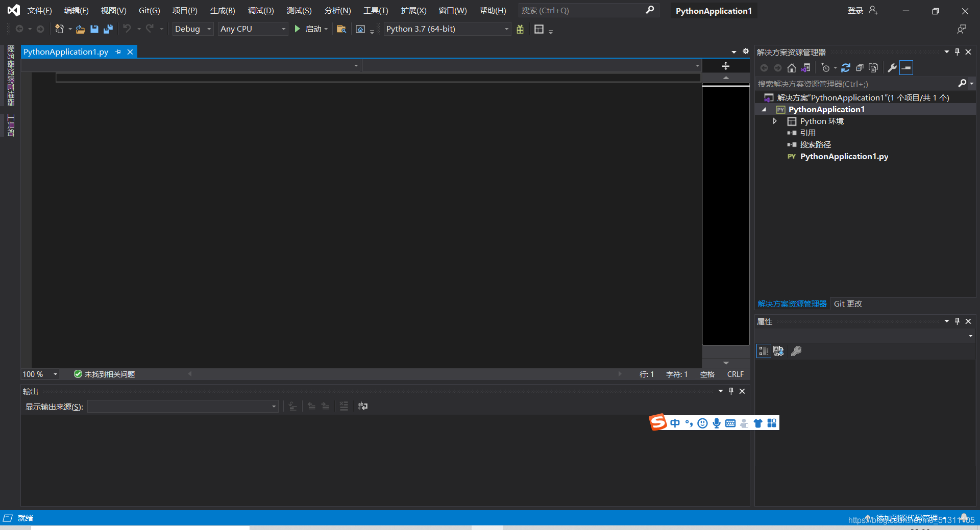
Task: Click the pending changes filter clock icon
Action: pyautogui.click(x=825, y=68)
